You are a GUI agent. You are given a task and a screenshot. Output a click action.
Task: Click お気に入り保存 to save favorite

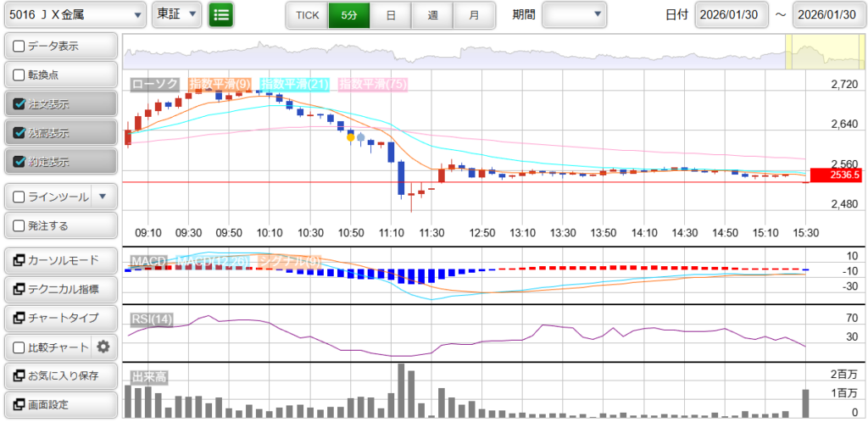(x=59, y=375)
